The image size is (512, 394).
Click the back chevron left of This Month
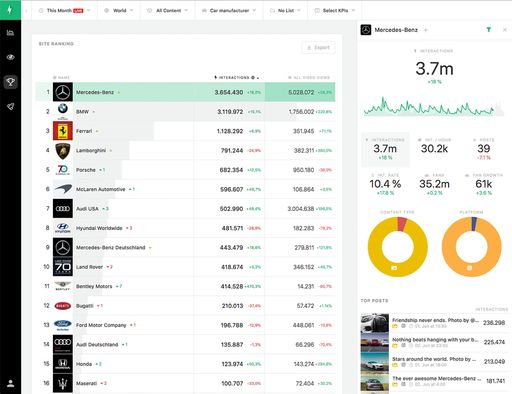point(26,11)
